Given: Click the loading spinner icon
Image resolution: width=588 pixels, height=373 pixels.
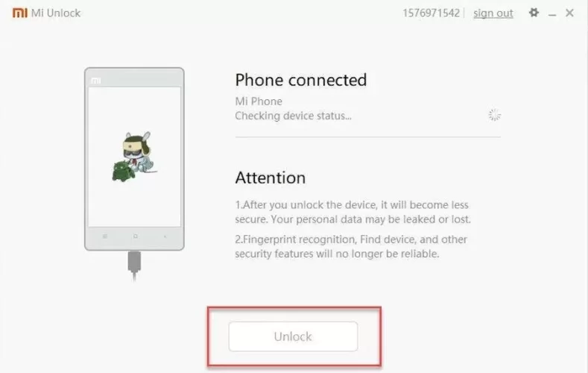Looking at the screenshot, I should click(494, 115).
